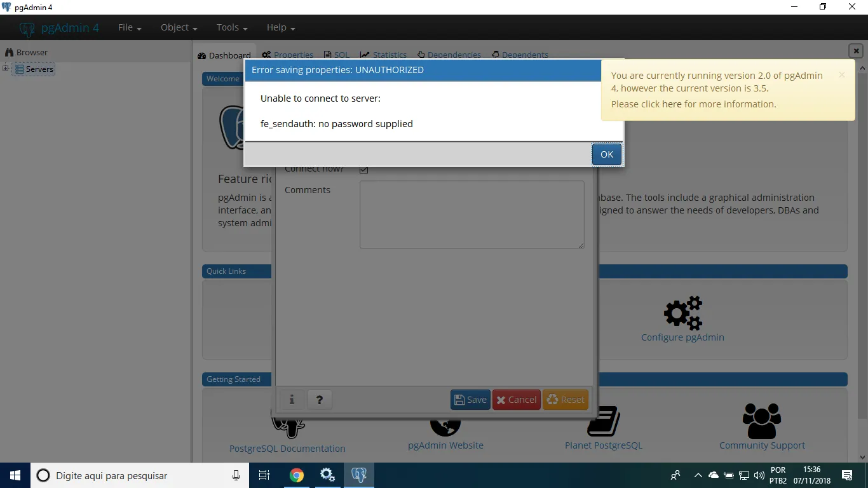This screenshot has height=488, width=868.
Task: Dismiss the pgAdmin version notification
Action: pos(841,75)
